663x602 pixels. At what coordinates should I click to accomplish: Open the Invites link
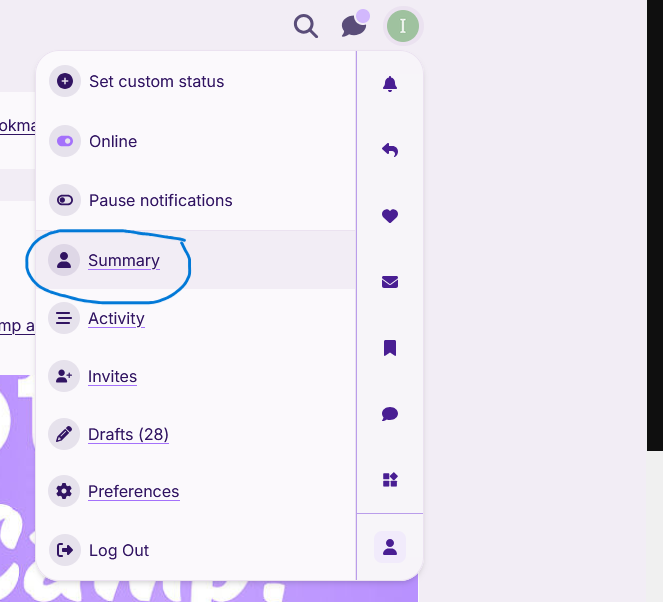click(112, 376)
